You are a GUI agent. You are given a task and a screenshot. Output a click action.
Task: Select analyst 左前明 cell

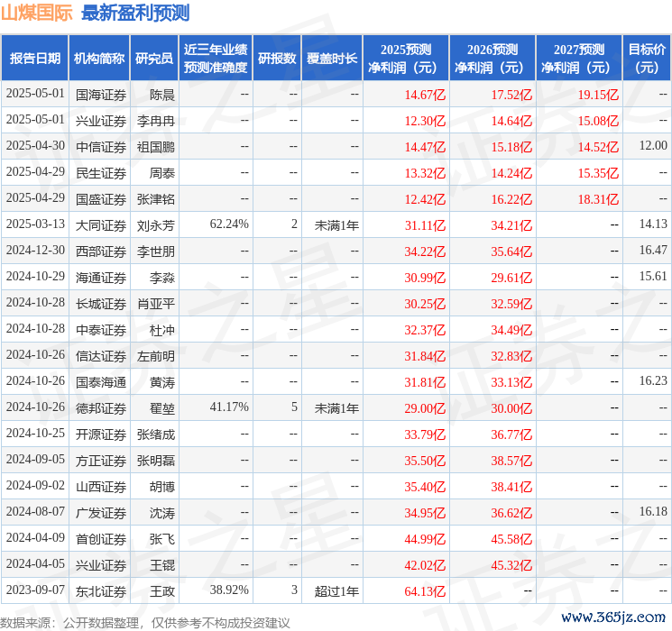pos(155,356)
